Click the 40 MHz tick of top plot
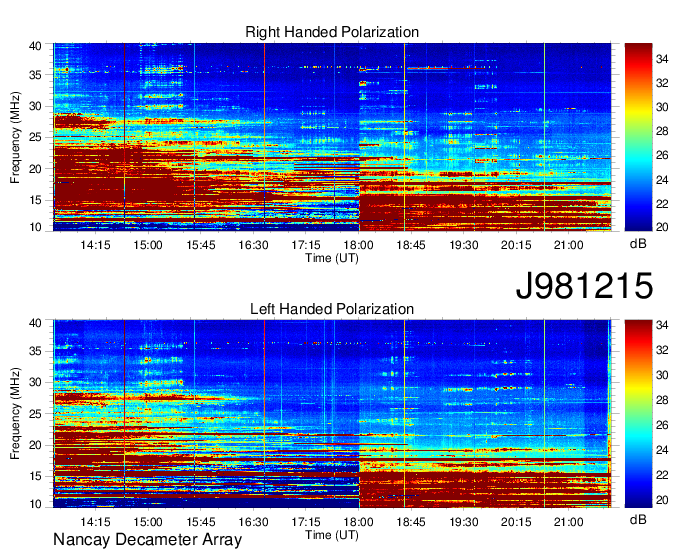 [x=35, y=46]
